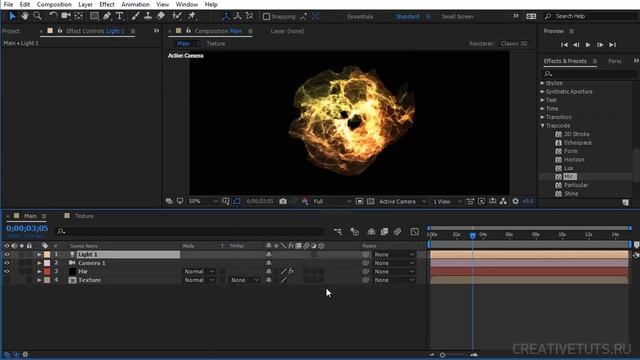
Task: Open the Texture layer TrkMat dropdown
Action: coord(244,280)
